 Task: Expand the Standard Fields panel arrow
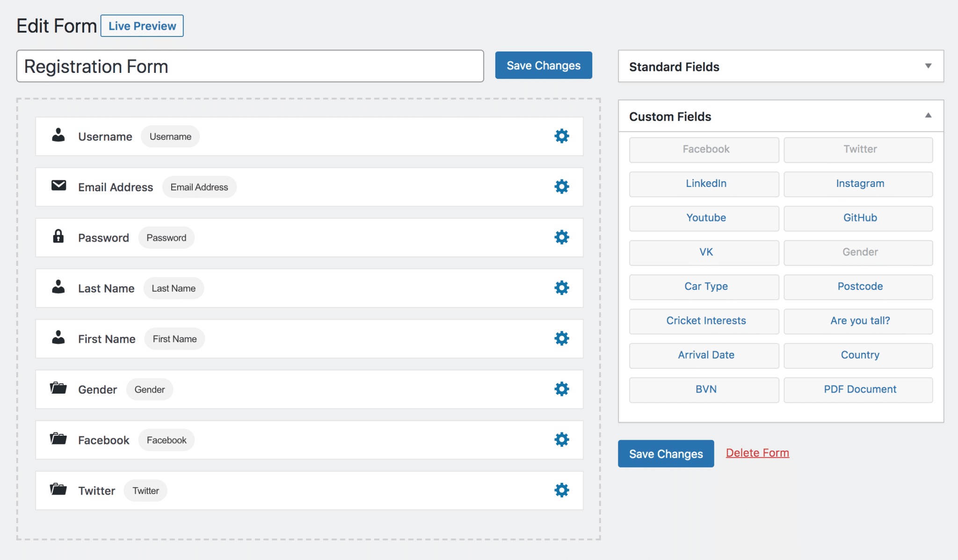pos(928,66)
